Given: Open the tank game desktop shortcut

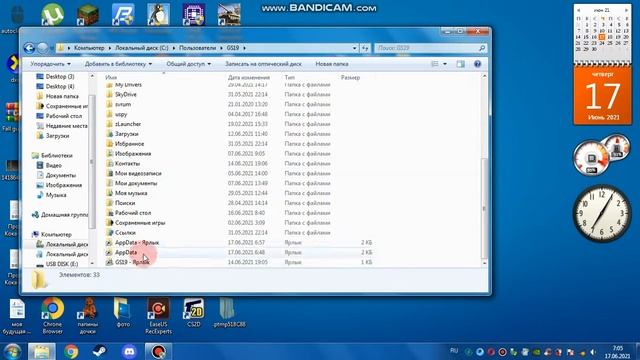Looking at the screenshot, I should 229,14.
